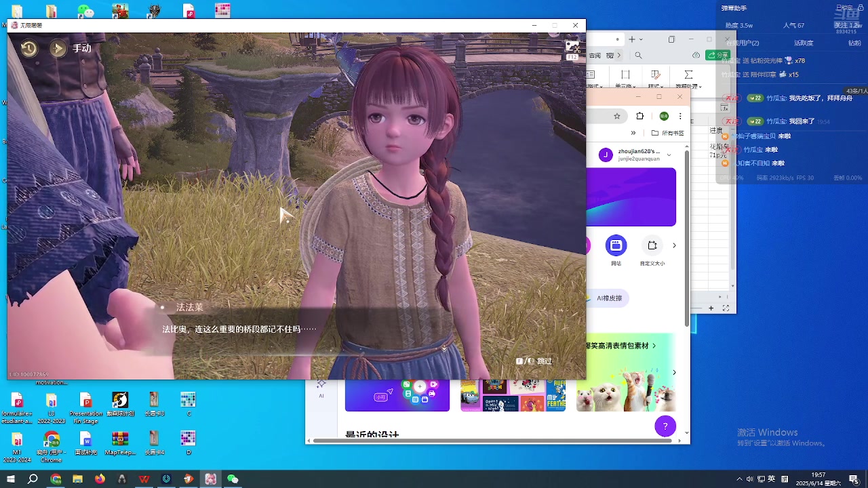Image resolution: width=868 pixels, height=488 pixels.
Task: Add a new tab in the WPS window
Action: tap(632, 39)
